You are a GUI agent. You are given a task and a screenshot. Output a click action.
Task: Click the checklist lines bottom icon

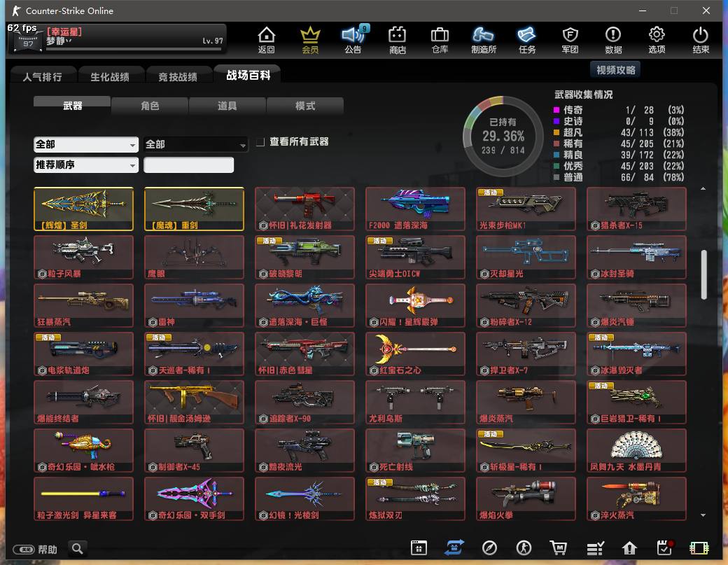595,548
